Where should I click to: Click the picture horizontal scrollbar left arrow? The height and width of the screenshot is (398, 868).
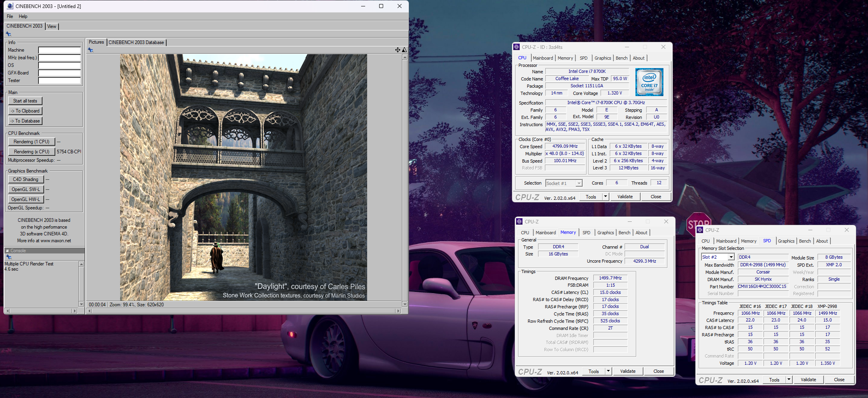(90, 311)
